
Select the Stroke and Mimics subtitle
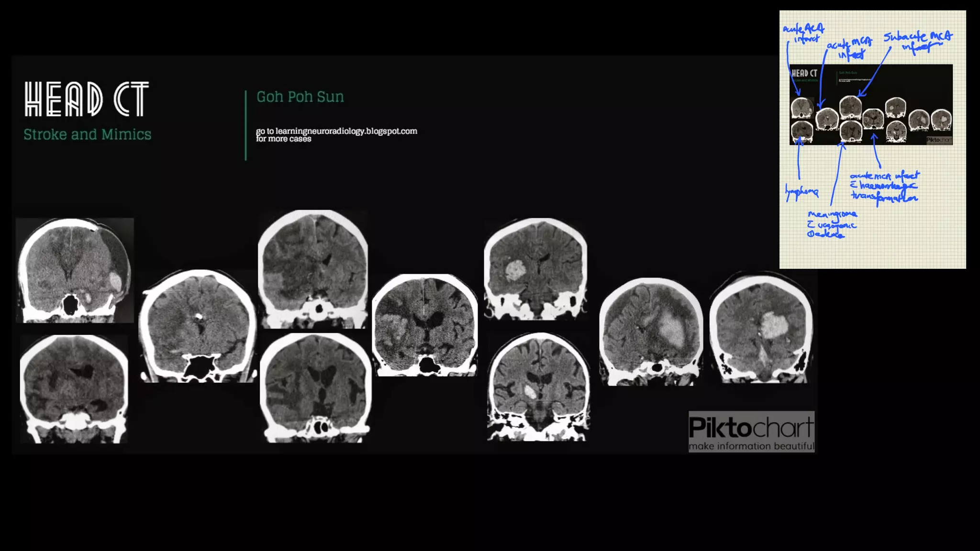tap(88, 134)
